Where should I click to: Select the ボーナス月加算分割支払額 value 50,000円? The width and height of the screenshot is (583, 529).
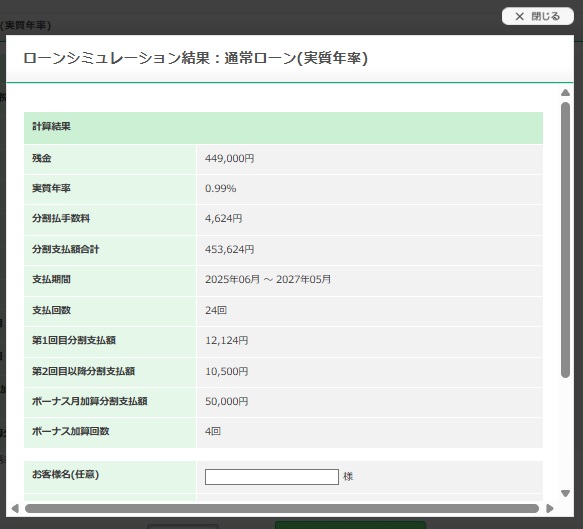click(226, 401)
